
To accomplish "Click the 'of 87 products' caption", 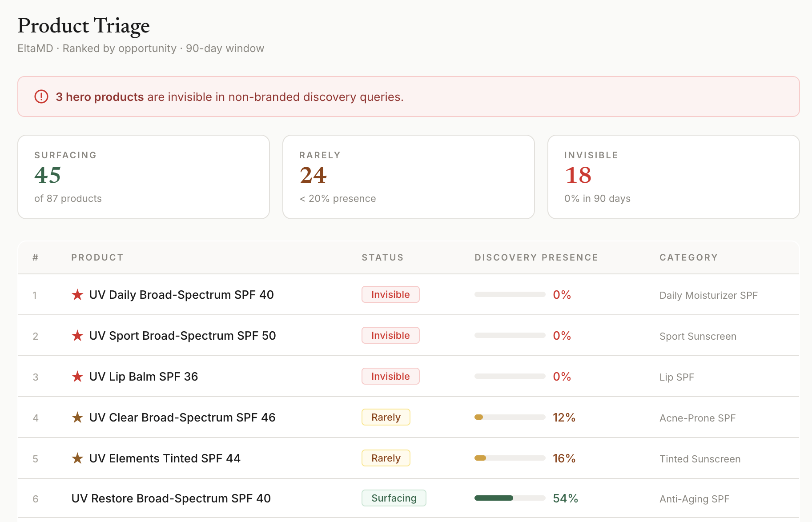I will tap(68, 198).
